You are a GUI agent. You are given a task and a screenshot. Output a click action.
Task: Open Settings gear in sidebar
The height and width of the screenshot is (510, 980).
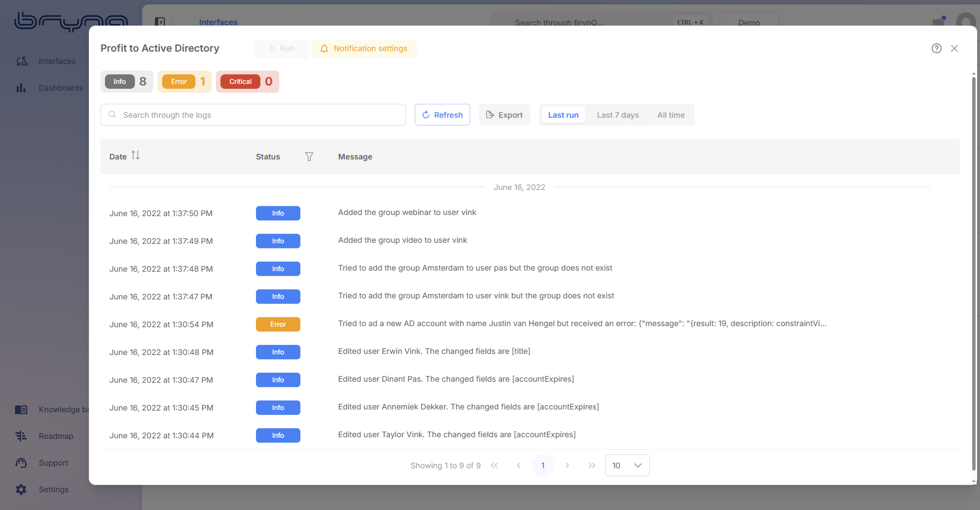[x=21, y=489]
